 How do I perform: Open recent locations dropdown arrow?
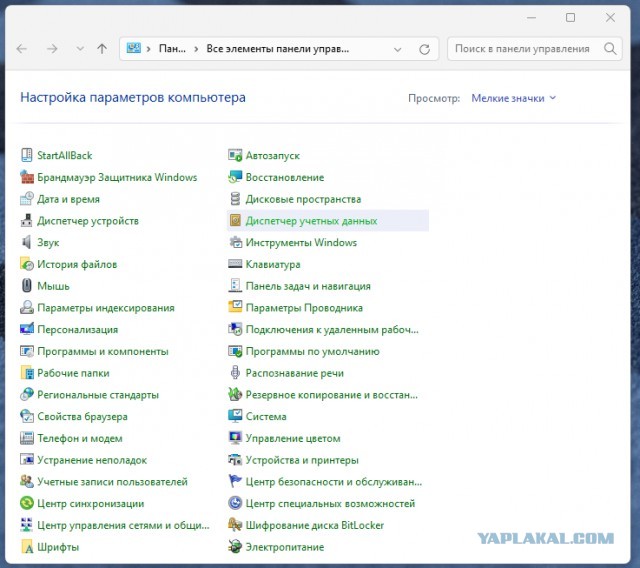tap(80, 49)
